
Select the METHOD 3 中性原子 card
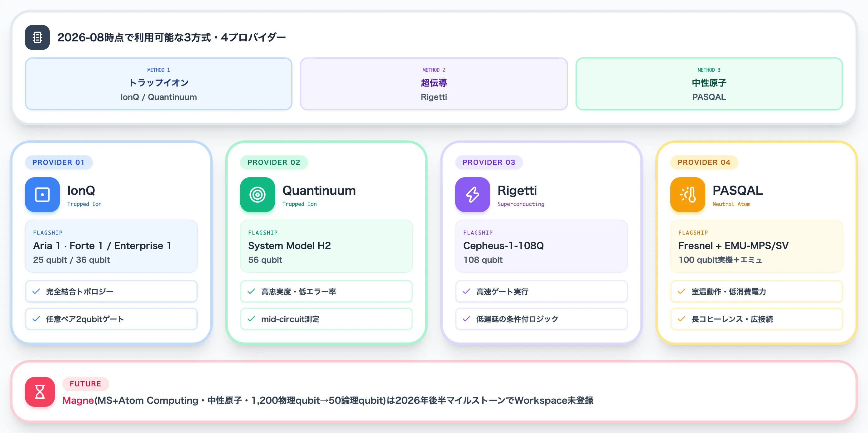pos(709,84)
